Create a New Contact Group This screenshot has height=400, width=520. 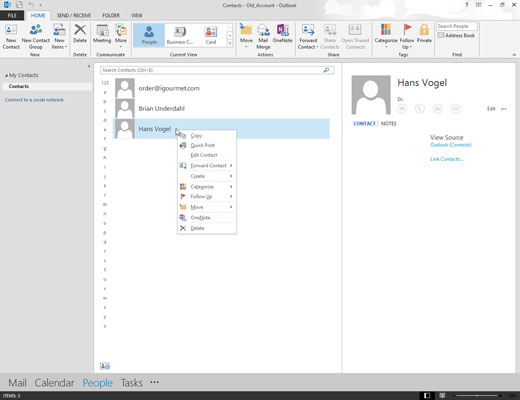pyautogui.click(x=36, y=37)
